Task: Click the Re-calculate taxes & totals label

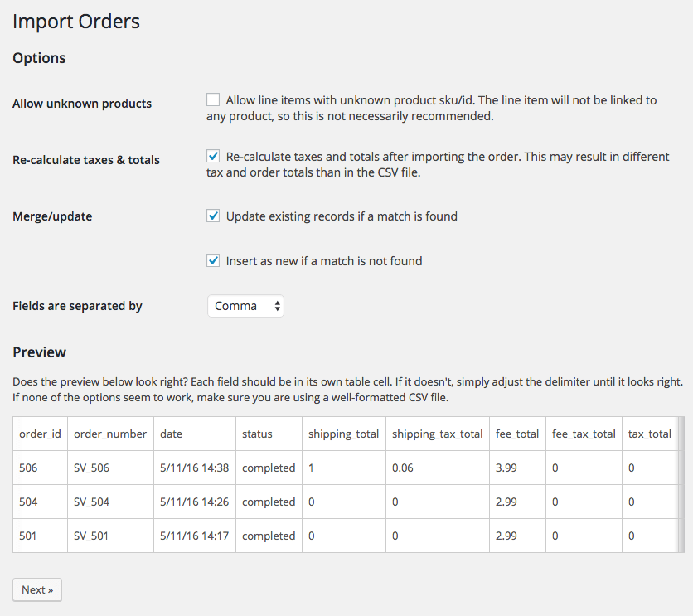Action: 86,160
